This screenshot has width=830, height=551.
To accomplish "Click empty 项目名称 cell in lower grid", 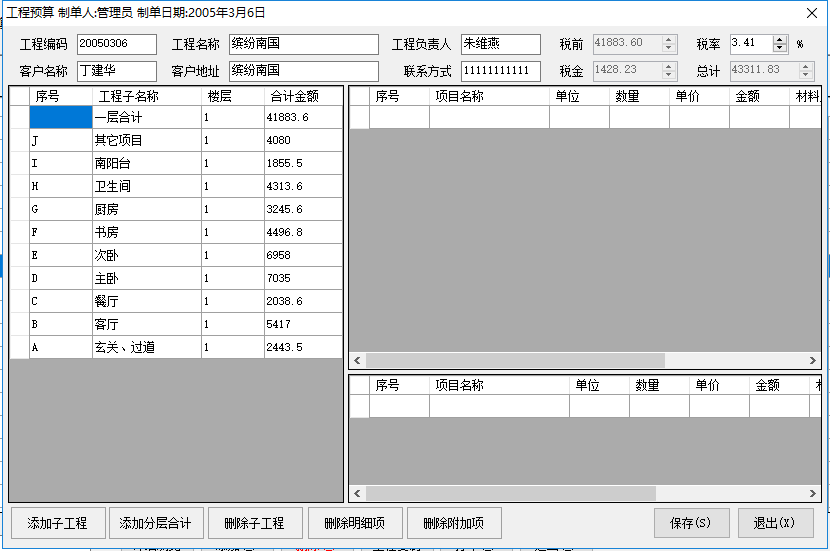I will [x=499, y=406].
